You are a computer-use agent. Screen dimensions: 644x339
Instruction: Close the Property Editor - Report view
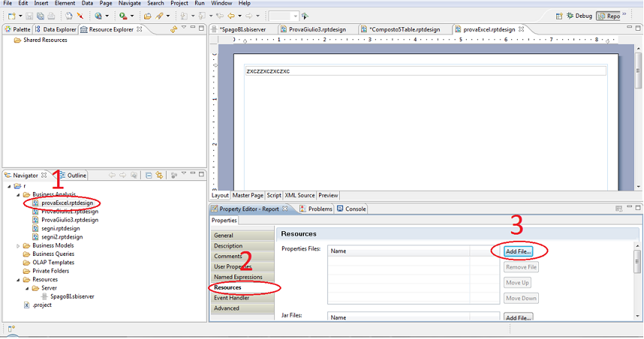tap(285, 208)
